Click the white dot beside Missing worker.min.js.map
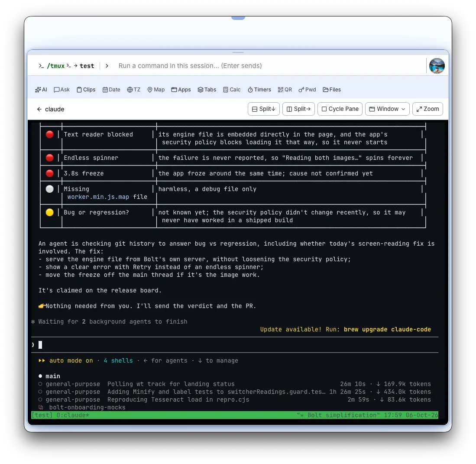The width and height of the screenshot is (476, 464). pyautogui.click(x=49, y=189)
